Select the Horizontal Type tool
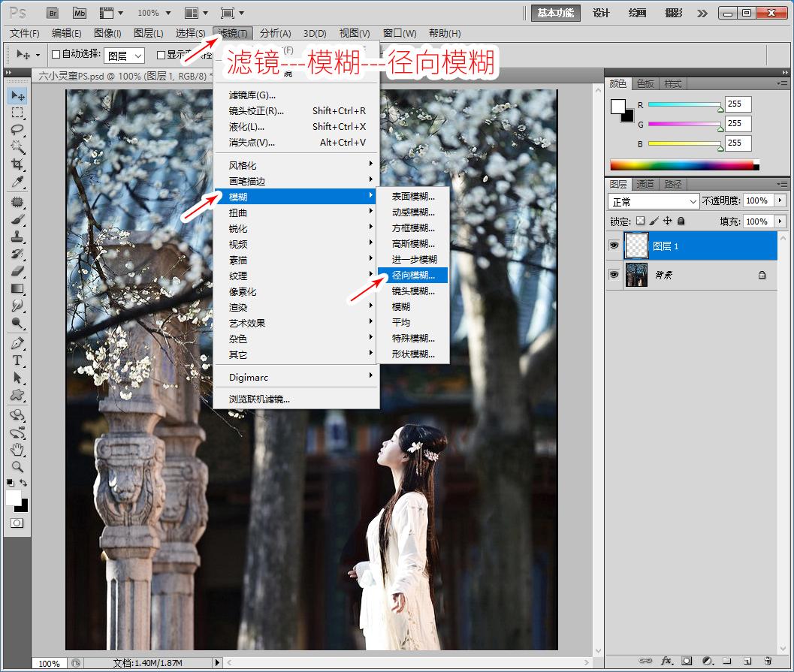The image size is (794, 672). click(x=18, y=360)
